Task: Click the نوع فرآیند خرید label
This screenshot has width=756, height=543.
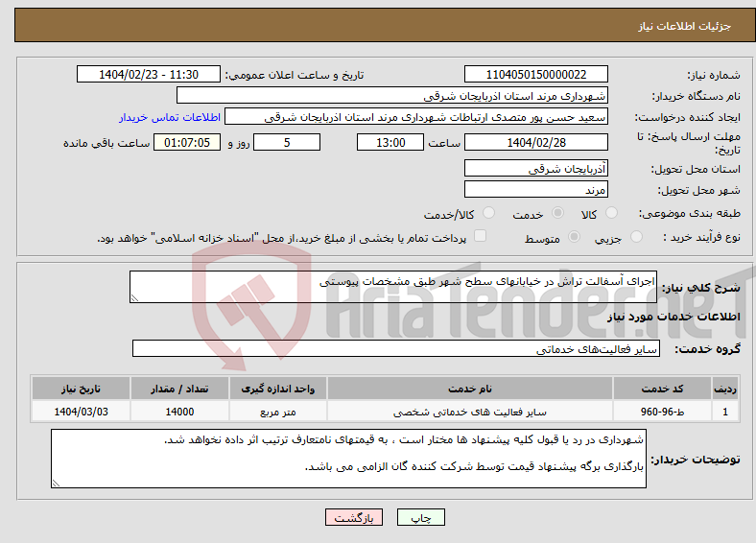Action: 702,237
